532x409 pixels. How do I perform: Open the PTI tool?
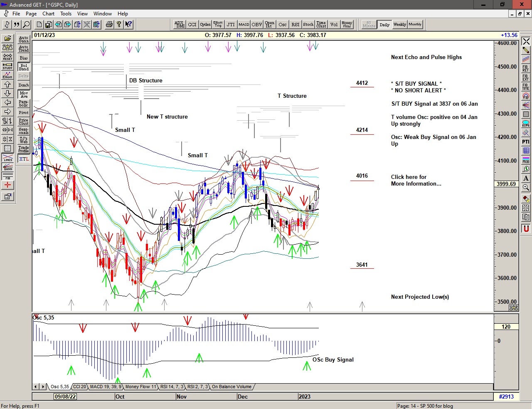pos(526,142)
